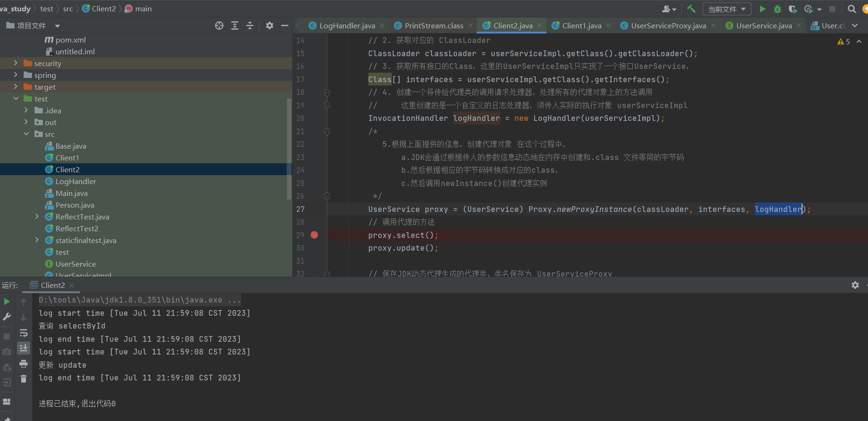Click the warnings navigation up arrow in editor

point(859,42)
